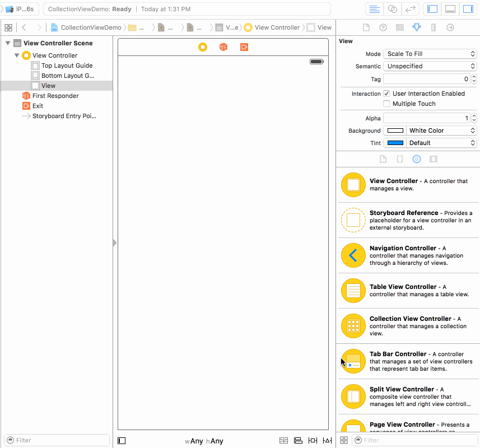Open the Connections inspector
480x448 pixels.
[x=450, y=27]
